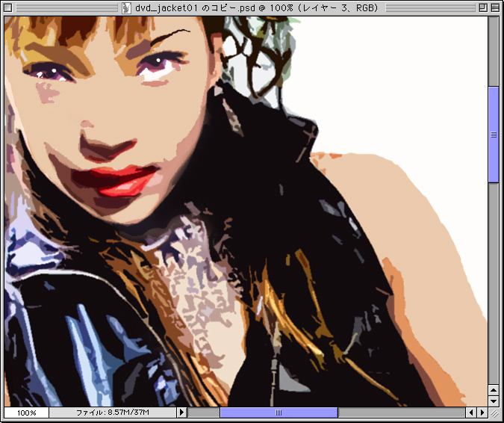
Task: Click the horizontal scroll left arrow
Action: (471, 413)
